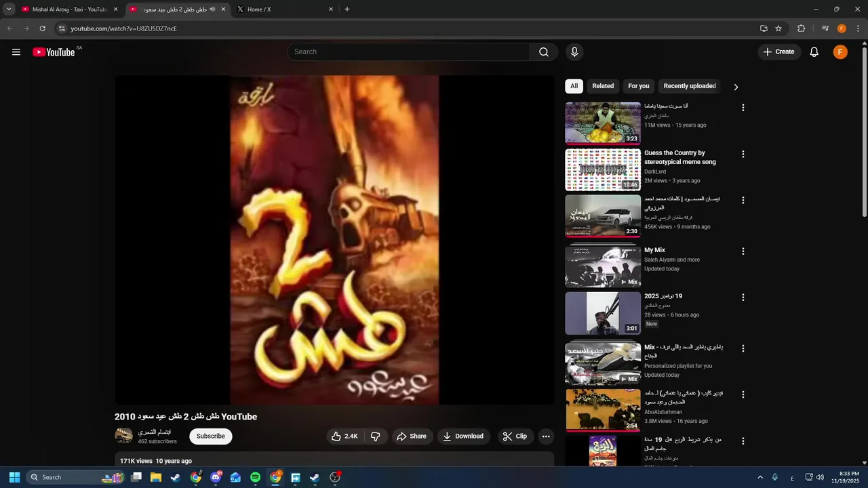Click in the YouTube search field
868x488 pixels.
[x=409, y=52]
